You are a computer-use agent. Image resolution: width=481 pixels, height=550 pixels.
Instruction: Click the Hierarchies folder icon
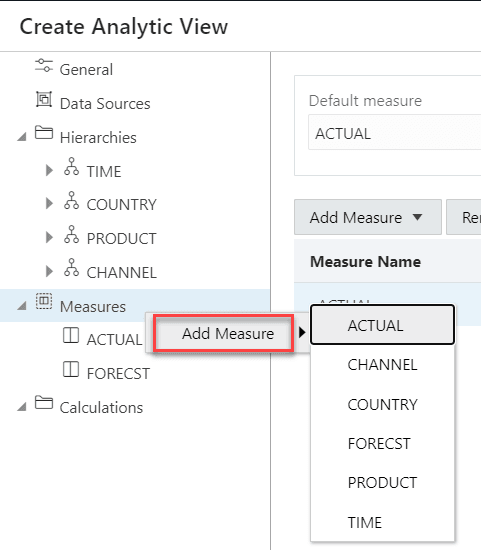tap(44, 133)
